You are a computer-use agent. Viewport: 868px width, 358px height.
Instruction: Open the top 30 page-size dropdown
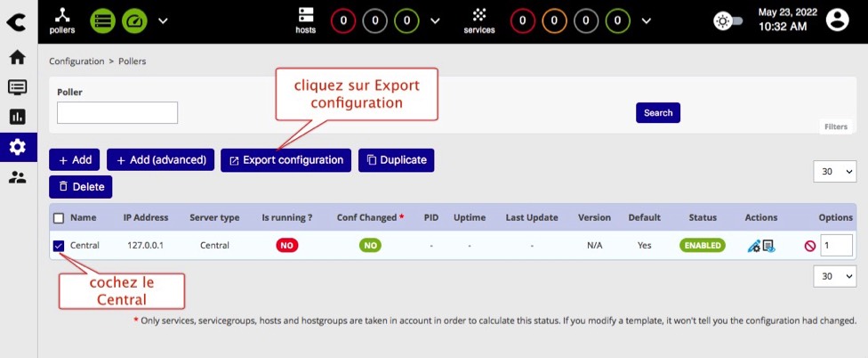[834, 171]
